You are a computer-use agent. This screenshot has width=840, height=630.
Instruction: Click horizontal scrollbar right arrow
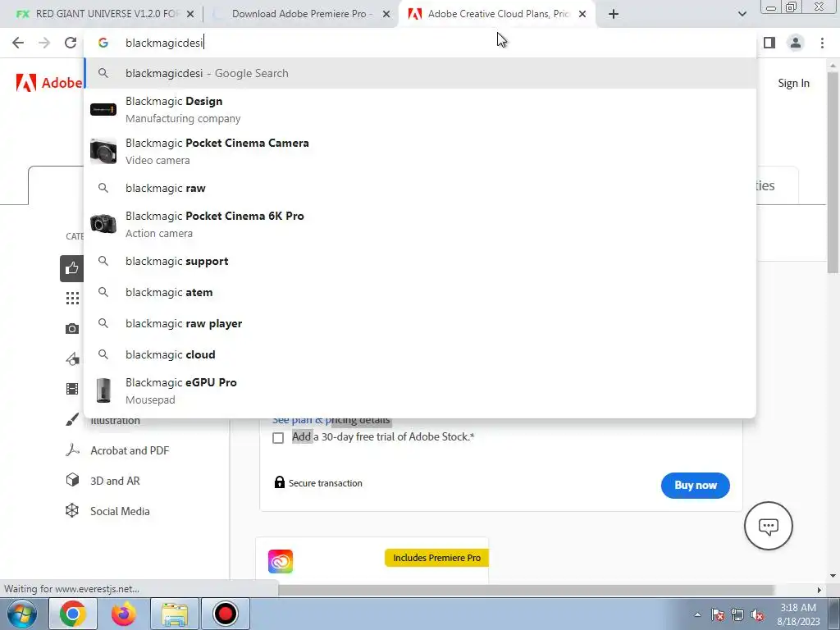[x=819, y=590]
